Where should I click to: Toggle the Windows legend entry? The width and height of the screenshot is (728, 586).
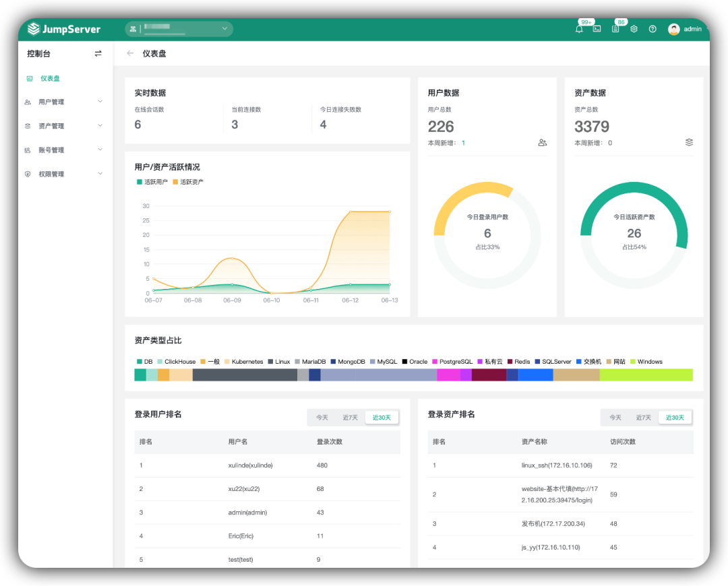(646, 362)
